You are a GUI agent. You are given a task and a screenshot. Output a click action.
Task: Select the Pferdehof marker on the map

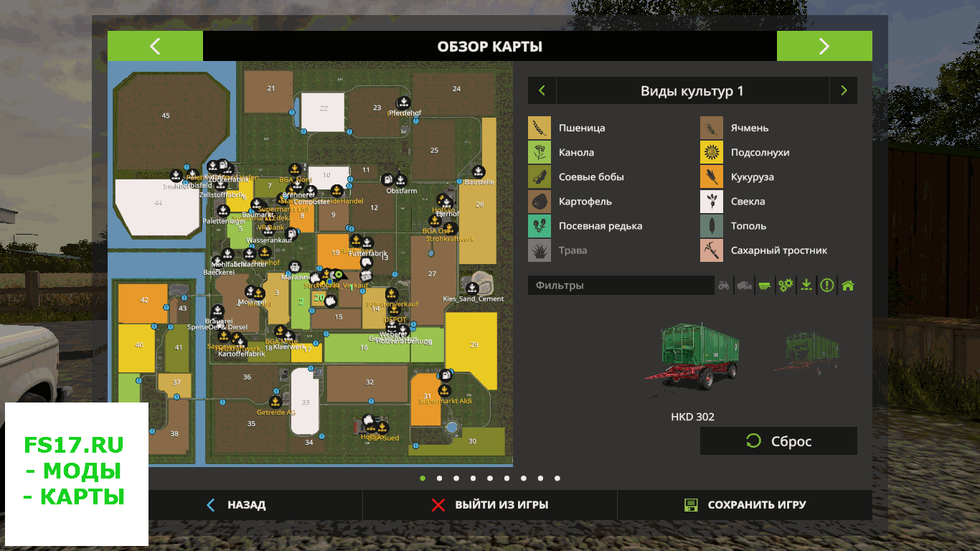[404, 102]
